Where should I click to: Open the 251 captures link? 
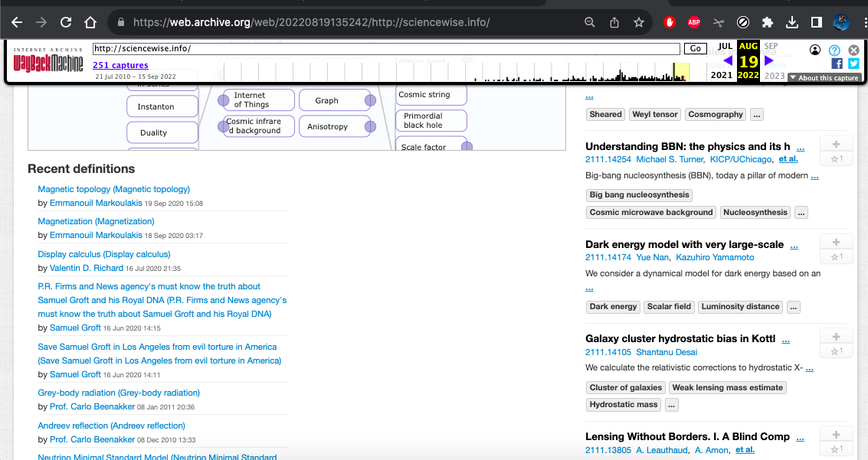(x=120, y=66)
